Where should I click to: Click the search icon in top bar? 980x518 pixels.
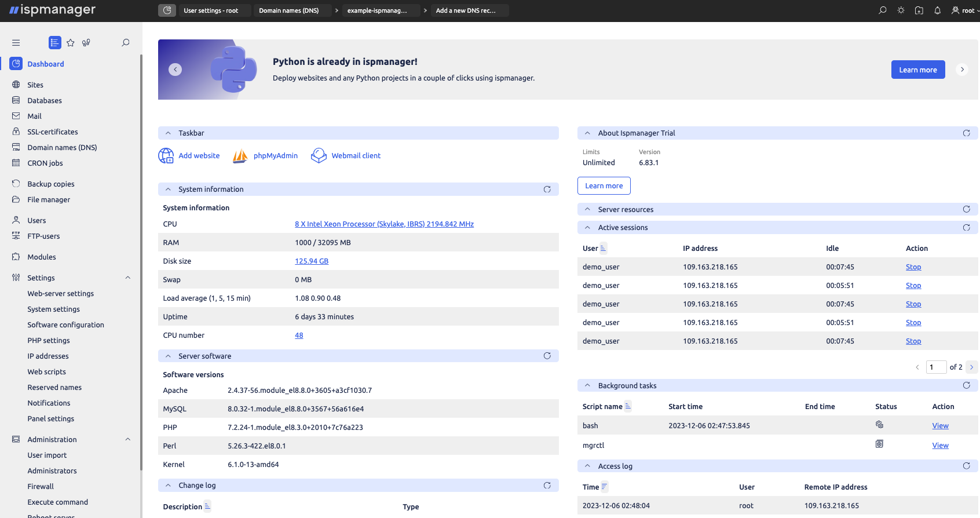882,10
